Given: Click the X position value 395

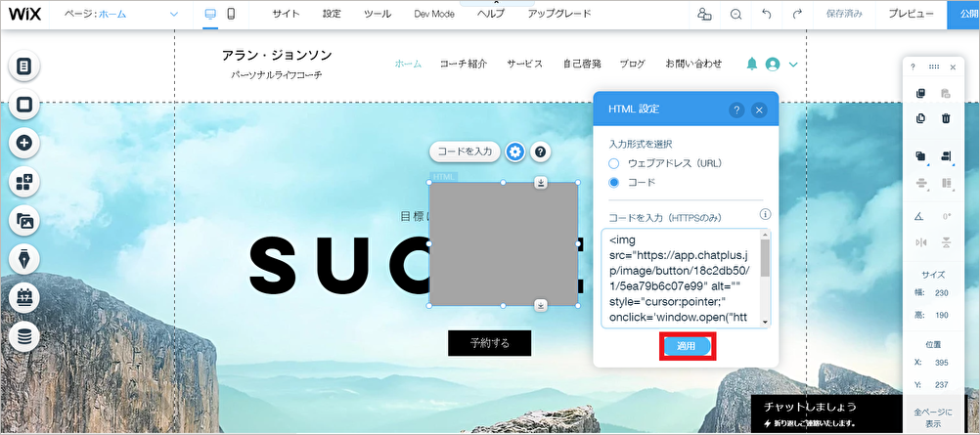Looking at the screenshot, I should pos(941,363).
